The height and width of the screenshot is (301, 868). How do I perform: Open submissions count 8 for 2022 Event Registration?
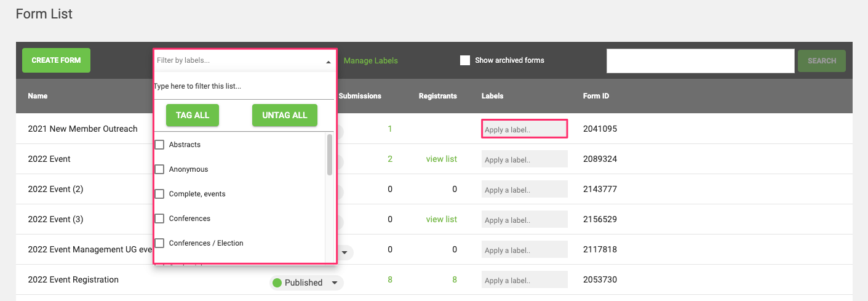(389, 279)
